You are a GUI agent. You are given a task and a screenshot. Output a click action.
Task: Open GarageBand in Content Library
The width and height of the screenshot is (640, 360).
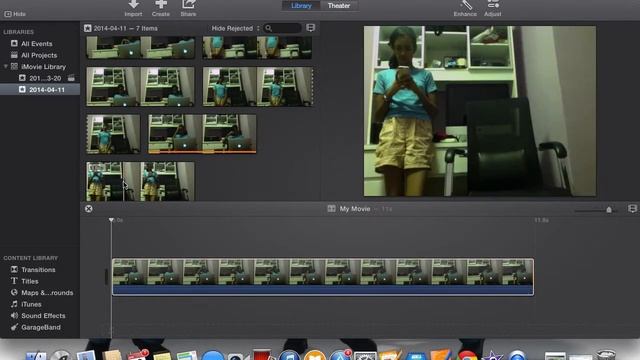tap(41, 327)
